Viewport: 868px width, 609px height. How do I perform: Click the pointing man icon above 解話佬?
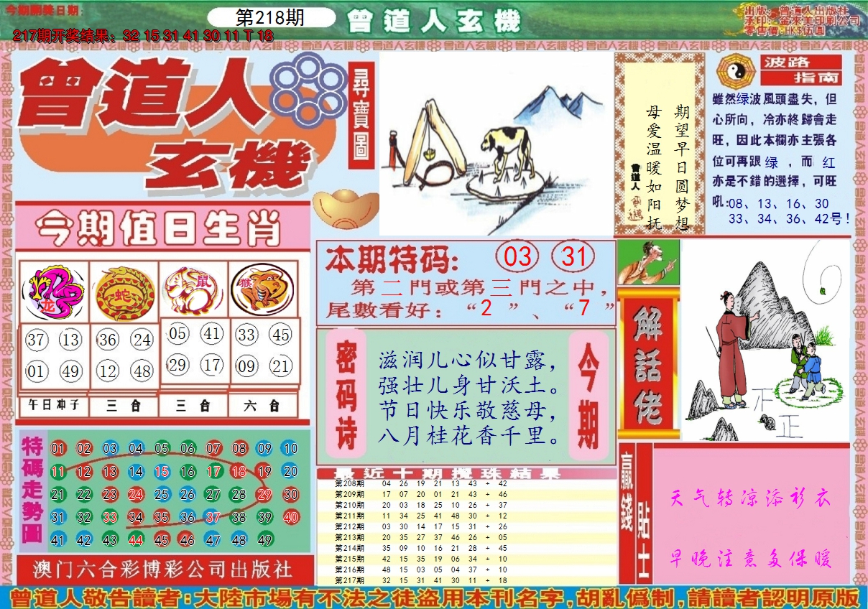click(649, 262)
